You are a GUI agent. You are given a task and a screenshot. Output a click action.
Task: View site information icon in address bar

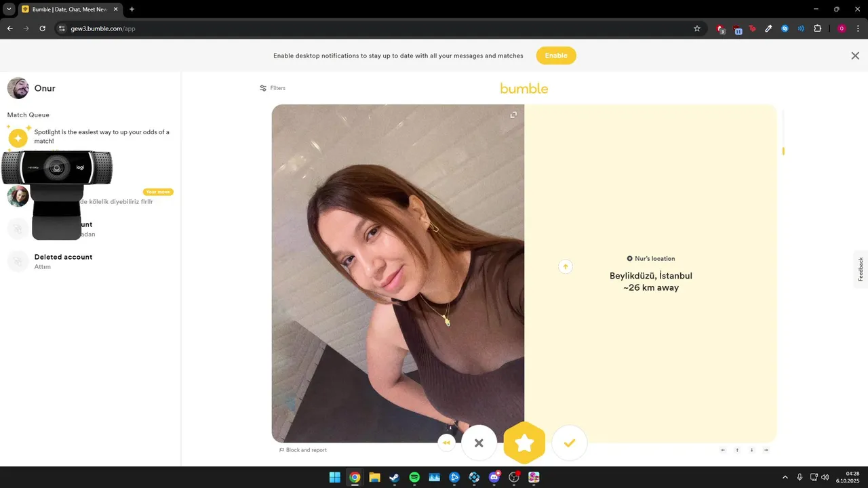pyautogui.click(x=62, y=28)
